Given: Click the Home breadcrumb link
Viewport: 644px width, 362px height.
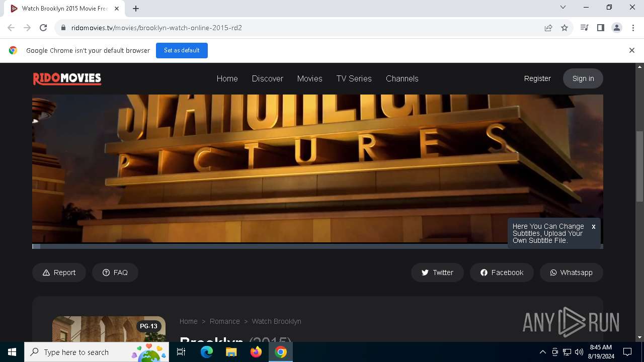Looking at the screenshot, I should tap(188, 321).
